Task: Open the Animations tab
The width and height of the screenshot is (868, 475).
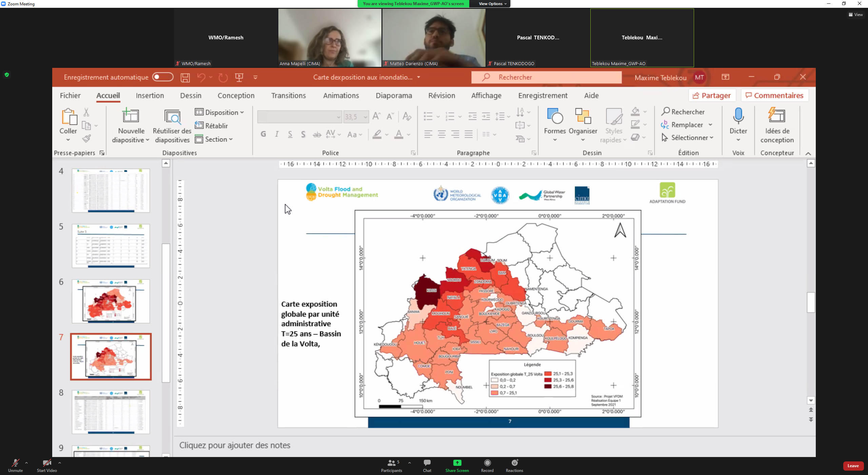Action: click(341, 96)
